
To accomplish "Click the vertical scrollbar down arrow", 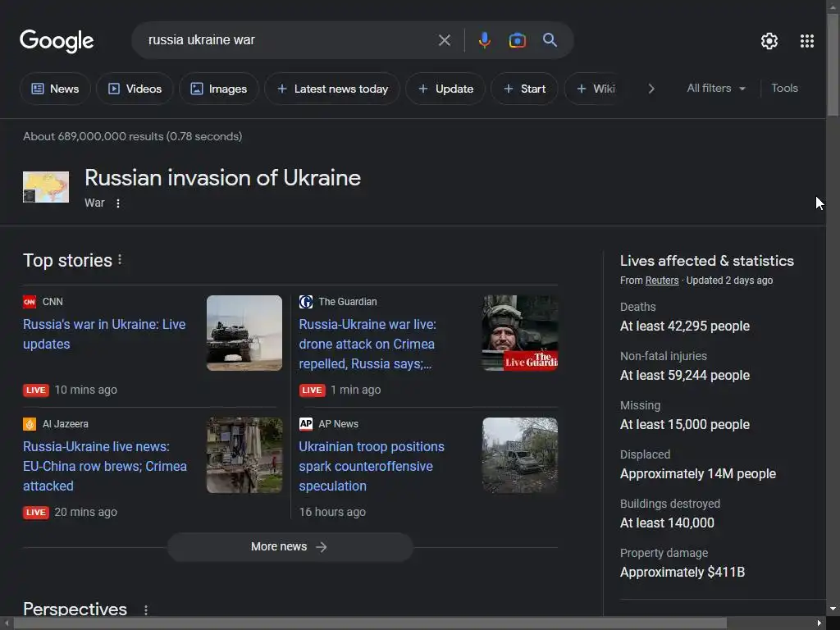I will (x=833, y=609).
